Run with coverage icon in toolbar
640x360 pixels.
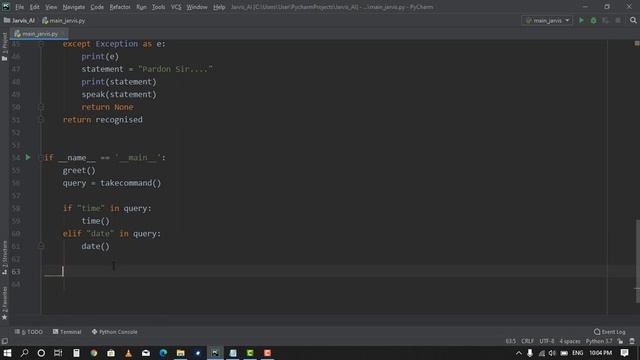click(606, 20)
